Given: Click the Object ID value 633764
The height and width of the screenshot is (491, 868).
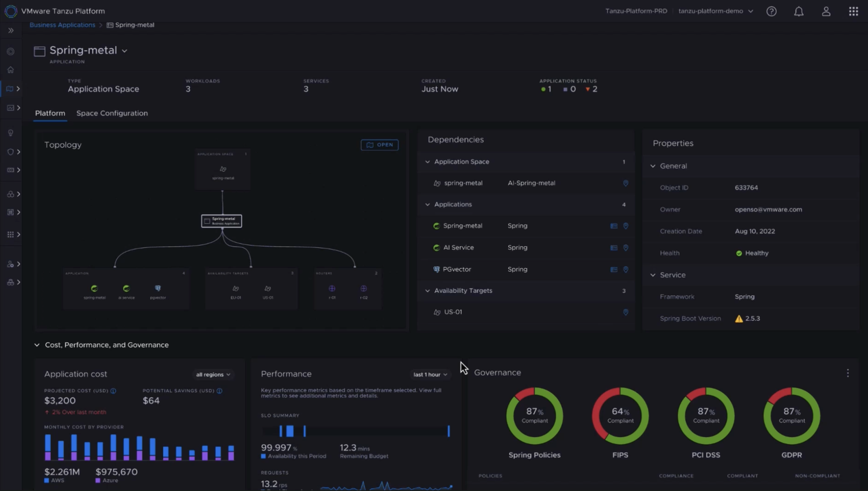Looking at the screenshot, I should [x=746, y=188].
